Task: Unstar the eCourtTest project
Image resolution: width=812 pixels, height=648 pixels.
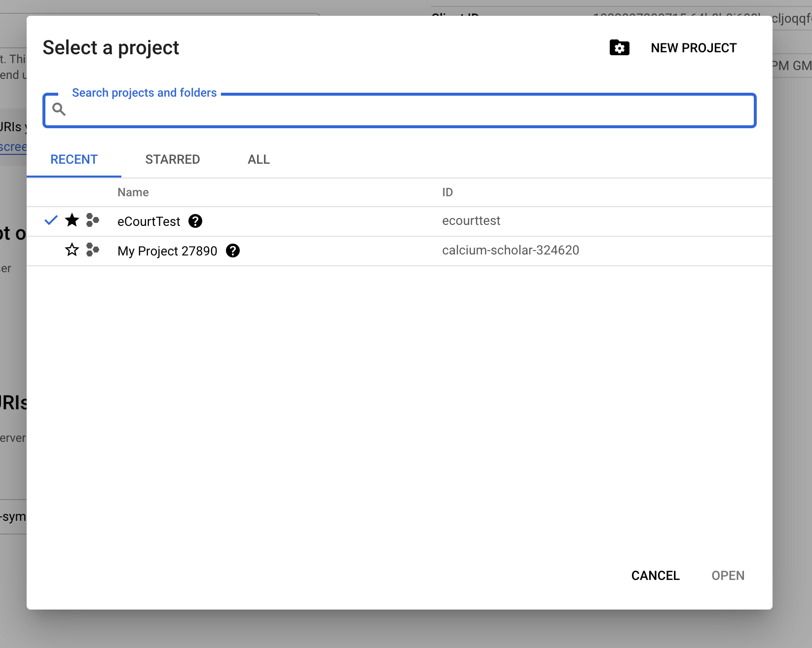Action: coord(72,220)
